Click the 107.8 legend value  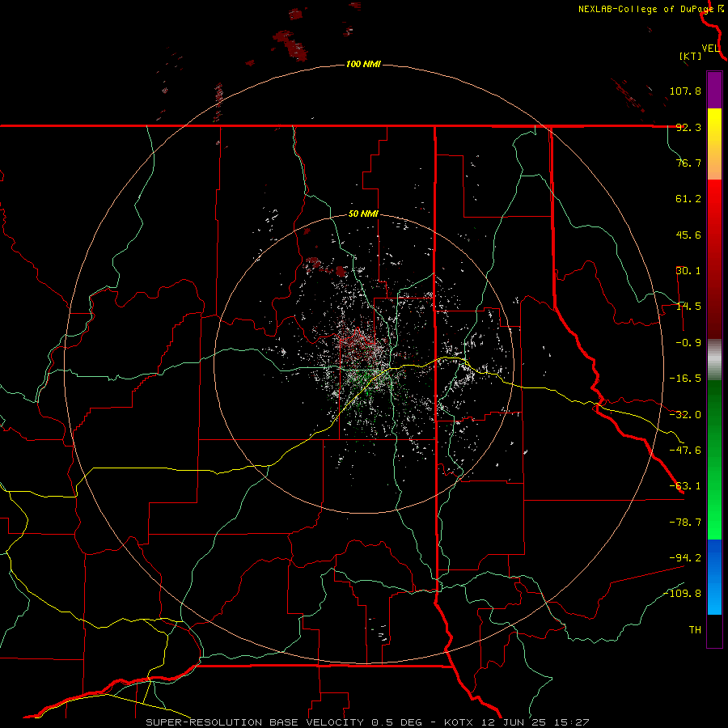(x=685, y=91)
